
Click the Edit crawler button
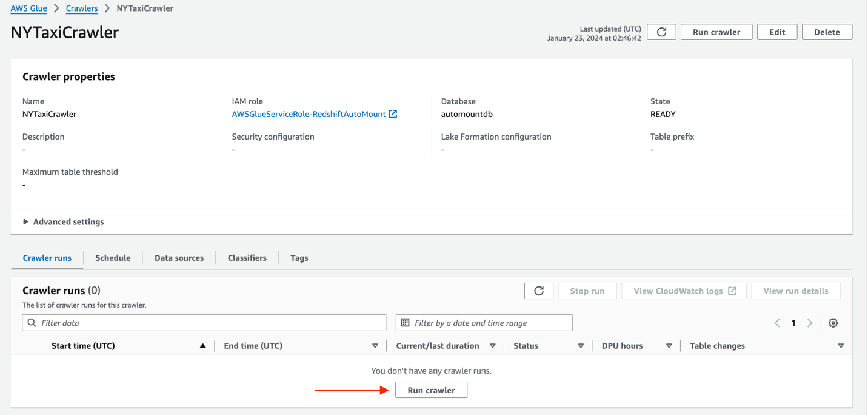[x=777, y=32]
